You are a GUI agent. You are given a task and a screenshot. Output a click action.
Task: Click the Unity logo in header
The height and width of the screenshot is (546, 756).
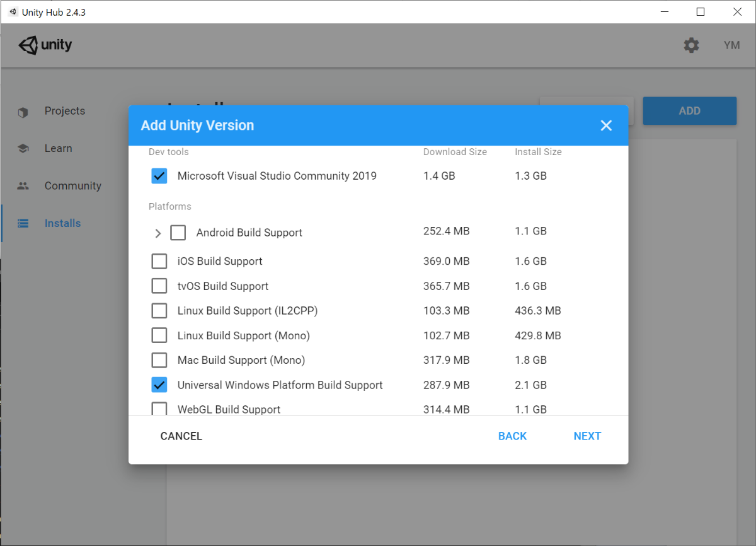pos(45,45)
